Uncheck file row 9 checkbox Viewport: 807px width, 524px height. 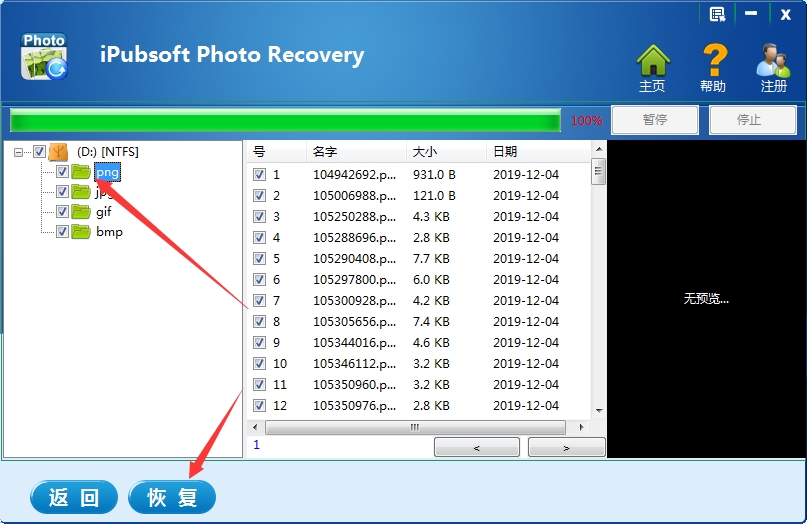(x=259, y=342)
